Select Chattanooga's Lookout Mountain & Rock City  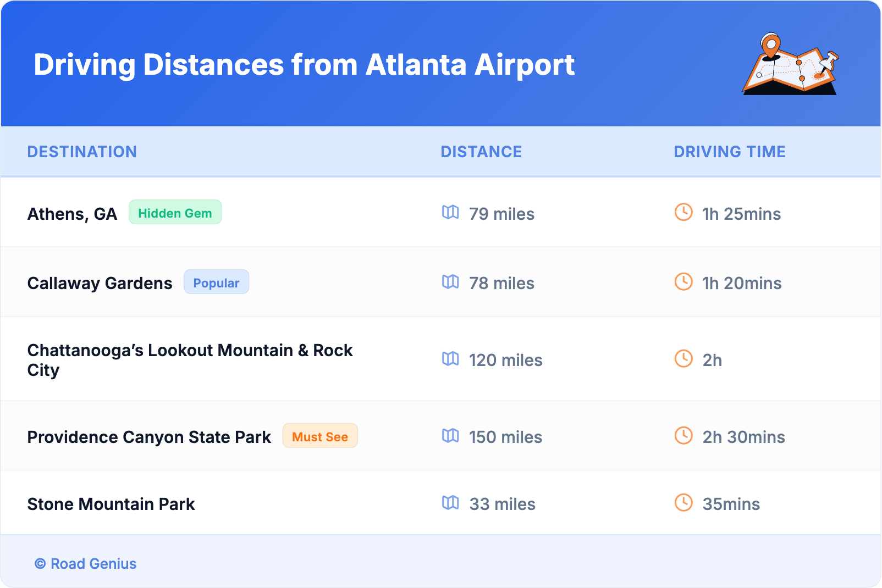coord(190,360)
